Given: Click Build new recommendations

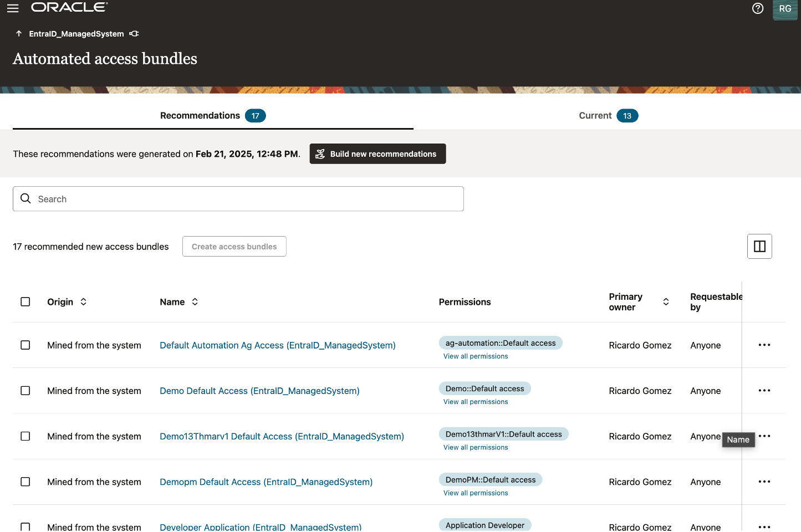Looking at the screenshot, I should [377, 154].
